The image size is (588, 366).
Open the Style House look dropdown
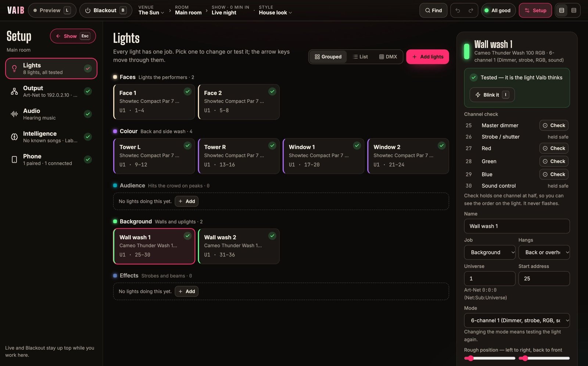pyautogui.click(x=275, y=10)
